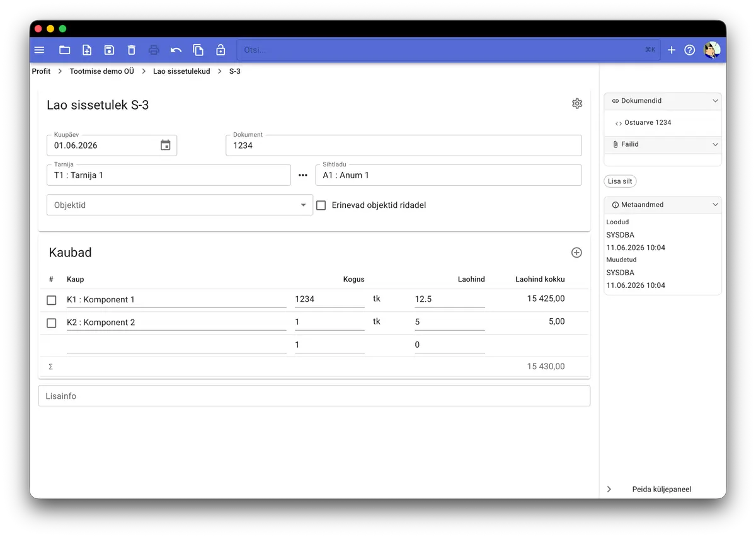Viewport: 756px width, 538px height.
Task: Open the user avatar menu
Action: coord(712,50)
